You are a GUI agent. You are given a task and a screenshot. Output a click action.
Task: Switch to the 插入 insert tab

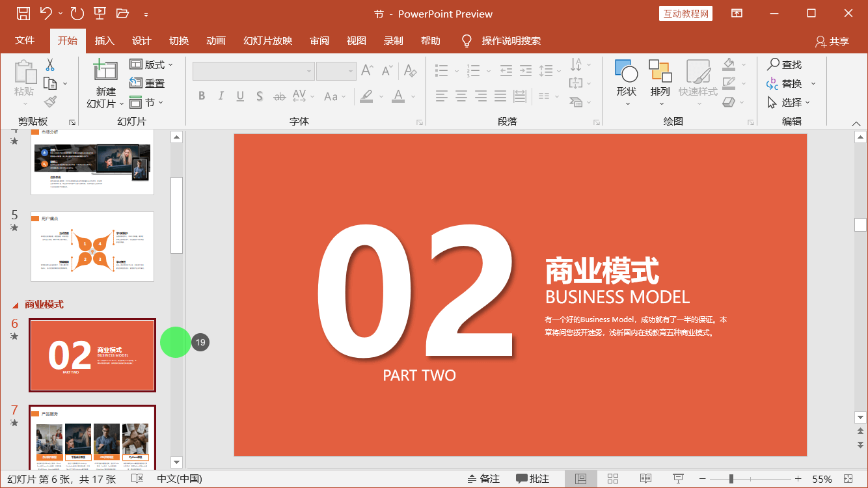(x=104, y=40)
